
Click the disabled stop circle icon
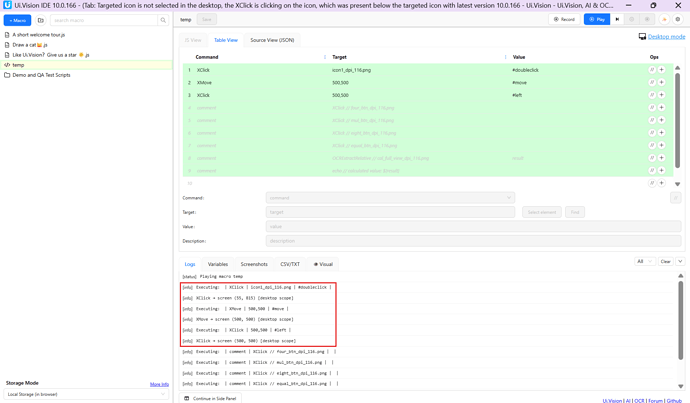632,19
